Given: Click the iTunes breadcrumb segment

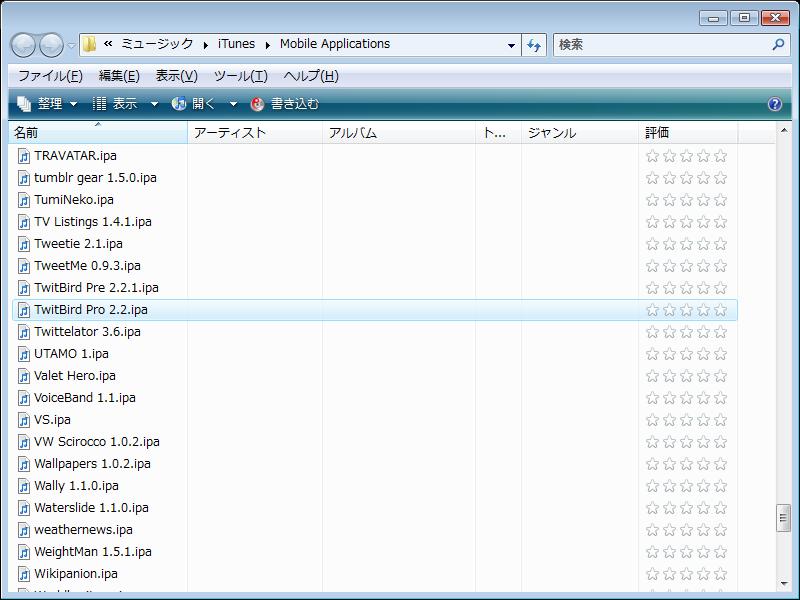Looking at the screenshot, I should (236, 44).
